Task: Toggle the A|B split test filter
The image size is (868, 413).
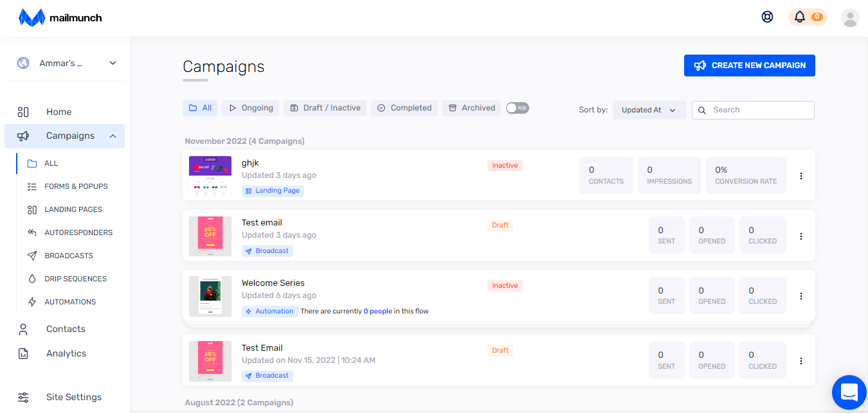Action: pyautogui.click(x=517, y=108)
